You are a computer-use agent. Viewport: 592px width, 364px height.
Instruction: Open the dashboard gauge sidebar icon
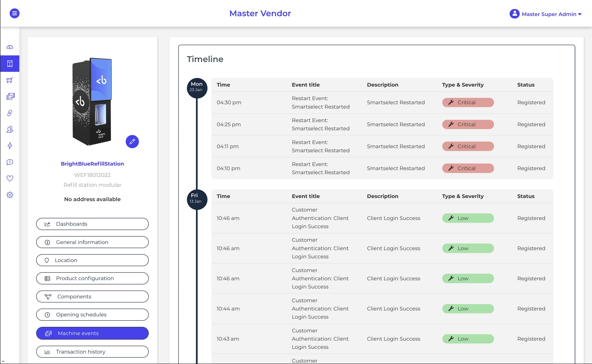tap(10, 47)
